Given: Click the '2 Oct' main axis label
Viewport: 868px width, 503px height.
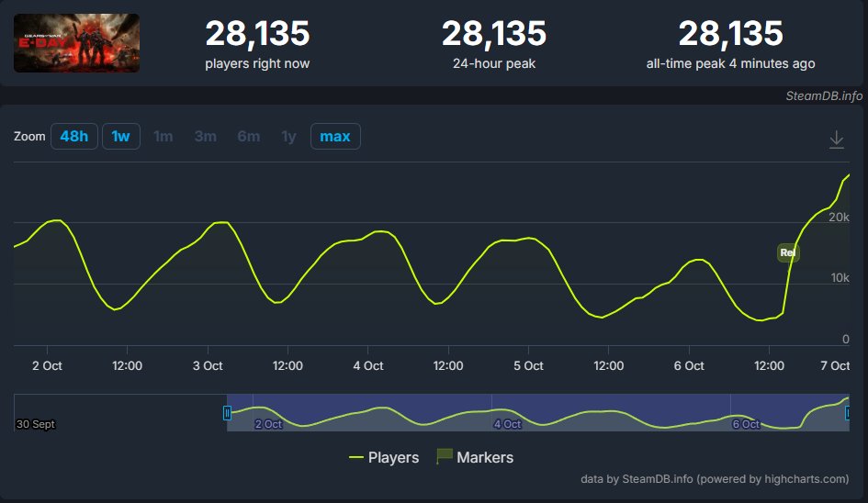Looking at the screenshot, I should point(47,365).
